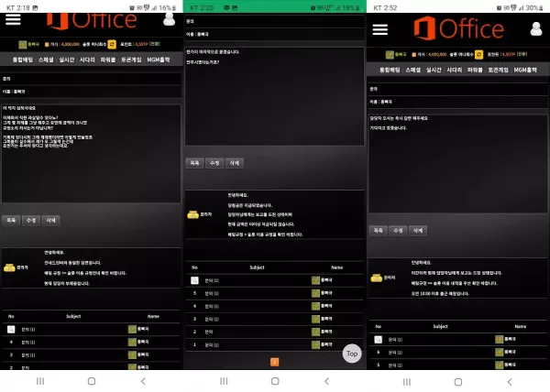Screen dimensions: 550x392
Task: Click the 삭제 button on the 2:18 screen
Action: pyautogui.click(x=50, y=221)
